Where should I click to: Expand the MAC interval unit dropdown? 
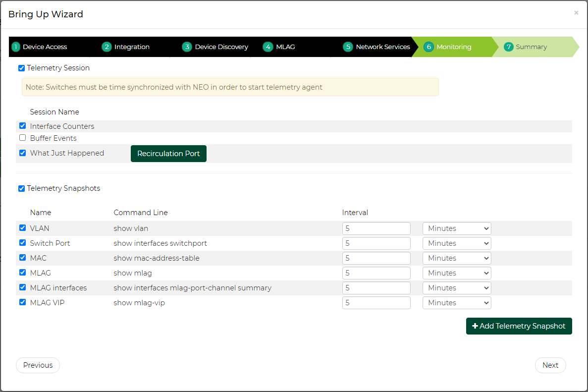(x=456, y=258)
